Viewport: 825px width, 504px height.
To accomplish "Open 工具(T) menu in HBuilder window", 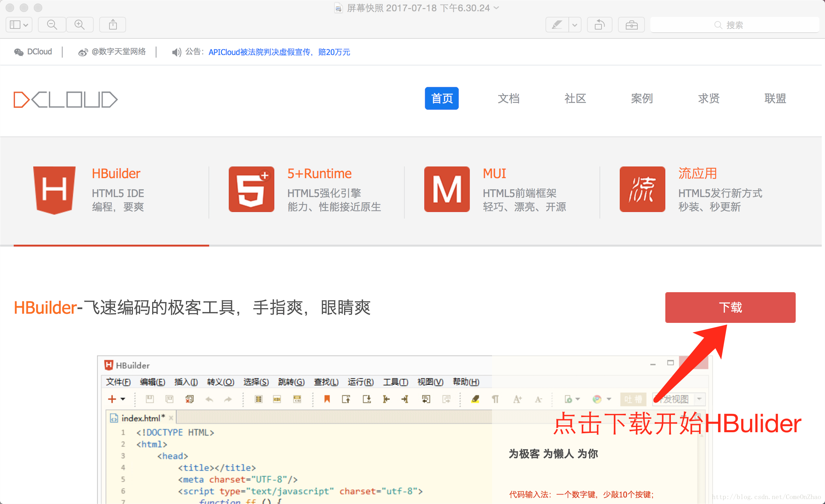I will pyautogui.click(x=396, y=382).
